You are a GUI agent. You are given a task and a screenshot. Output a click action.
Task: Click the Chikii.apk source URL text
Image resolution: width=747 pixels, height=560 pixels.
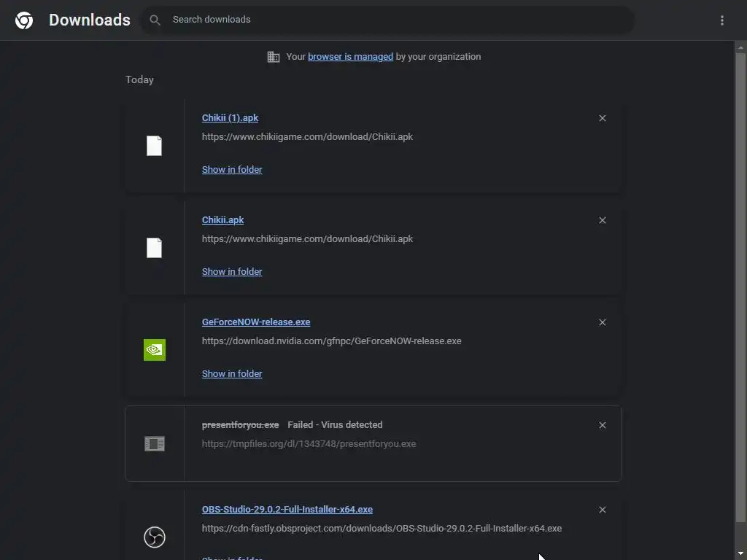307,238
